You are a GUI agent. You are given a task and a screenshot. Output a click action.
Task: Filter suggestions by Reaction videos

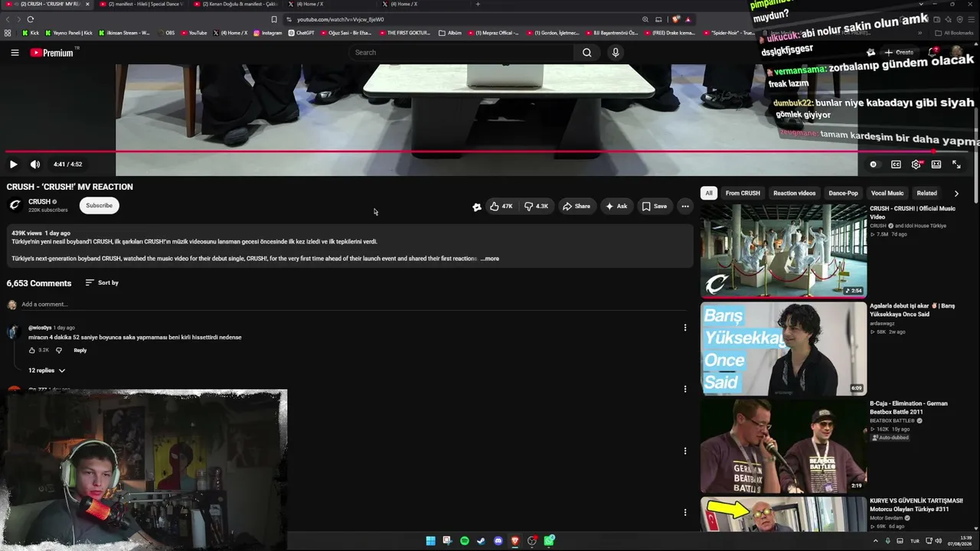point(794,193)
